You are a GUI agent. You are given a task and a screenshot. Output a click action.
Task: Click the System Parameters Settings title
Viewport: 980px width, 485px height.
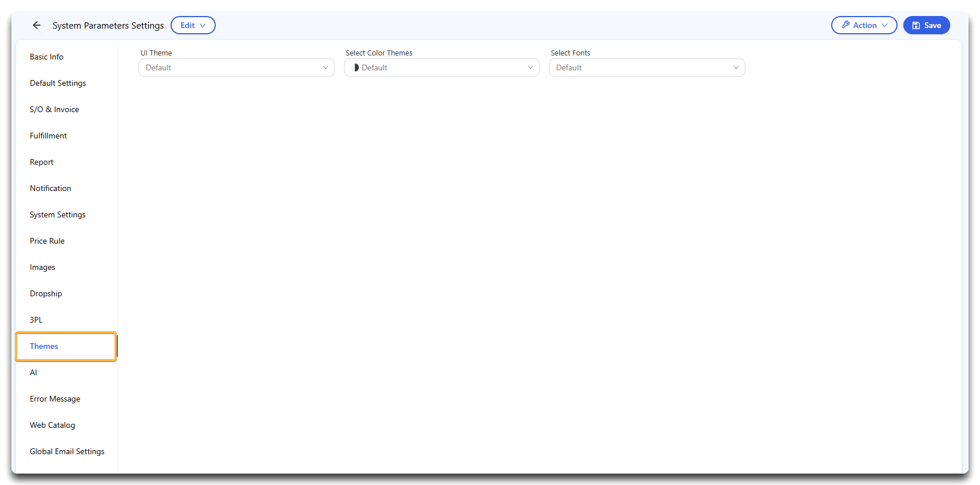point(108,25)
